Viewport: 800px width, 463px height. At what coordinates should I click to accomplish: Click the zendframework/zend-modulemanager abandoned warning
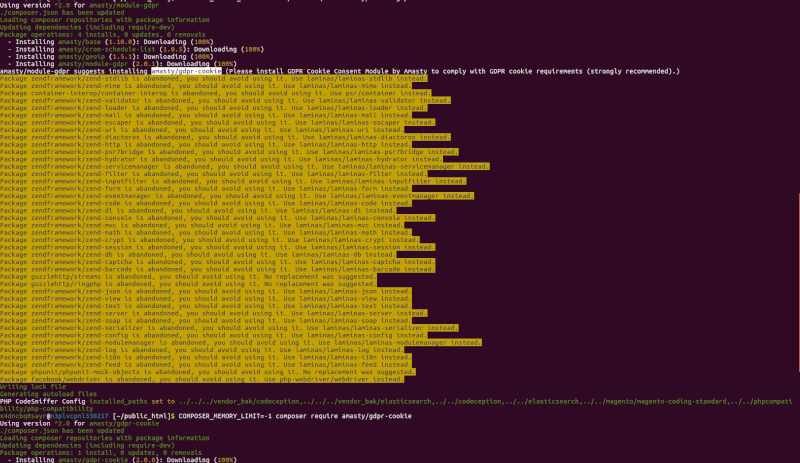point(241,343)
